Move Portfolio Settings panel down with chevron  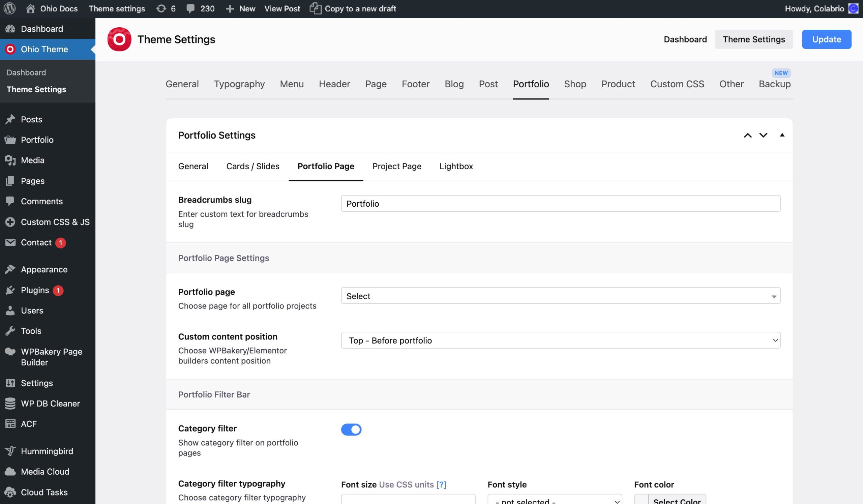(x=763, y=135)
